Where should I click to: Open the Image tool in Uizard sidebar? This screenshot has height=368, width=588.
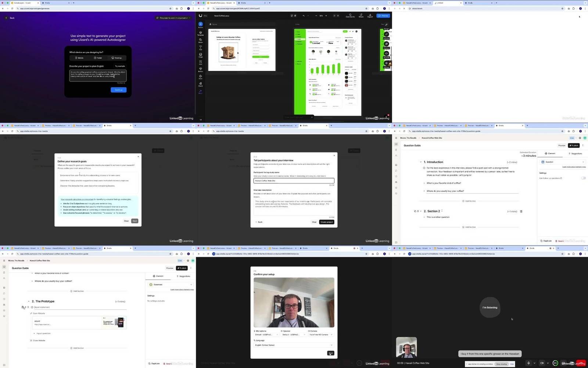coord(200,55)
